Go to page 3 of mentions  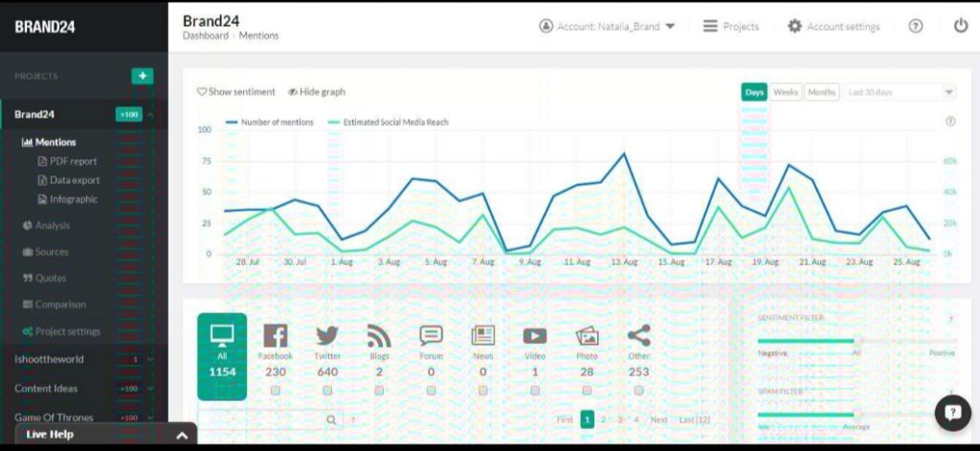(x=619, y=419)
